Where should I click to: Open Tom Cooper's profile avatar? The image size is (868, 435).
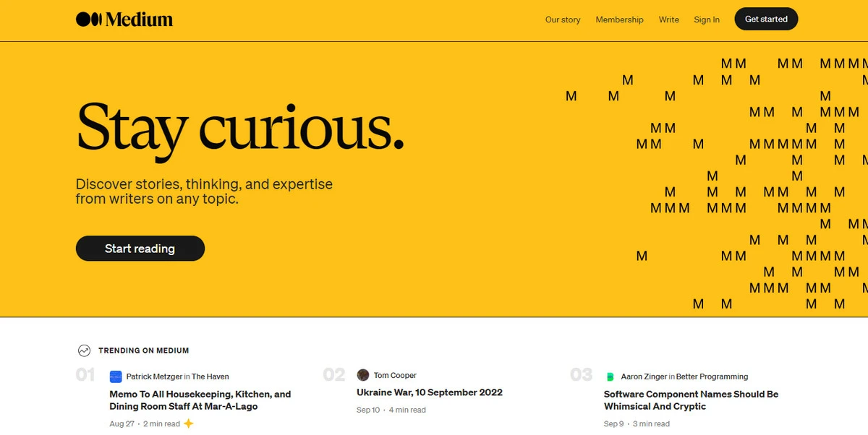point(363,375)
